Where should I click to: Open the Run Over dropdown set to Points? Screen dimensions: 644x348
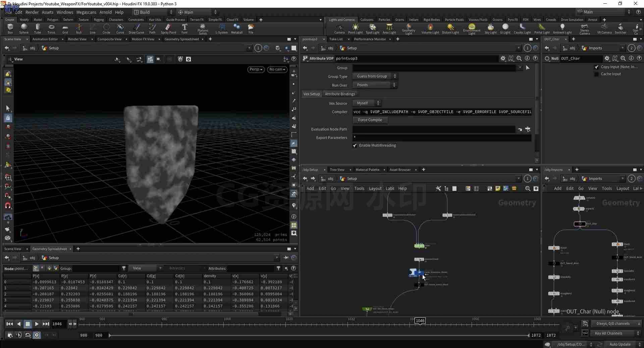tap(375, 85)
